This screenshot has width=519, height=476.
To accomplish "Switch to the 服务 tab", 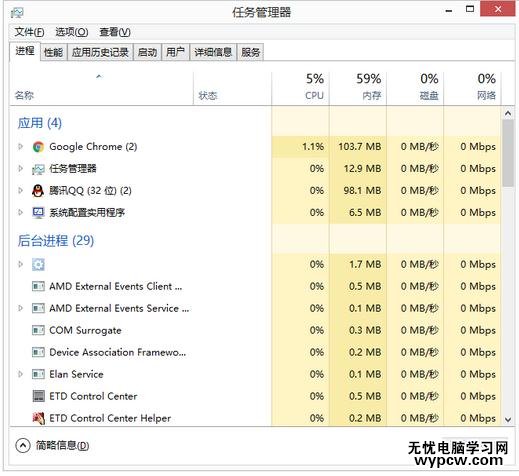I will 250,52.
